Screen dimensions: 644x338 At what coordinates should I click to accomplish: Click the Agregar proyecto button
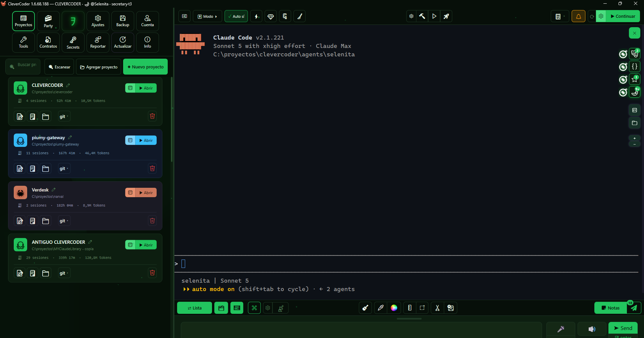99,67
